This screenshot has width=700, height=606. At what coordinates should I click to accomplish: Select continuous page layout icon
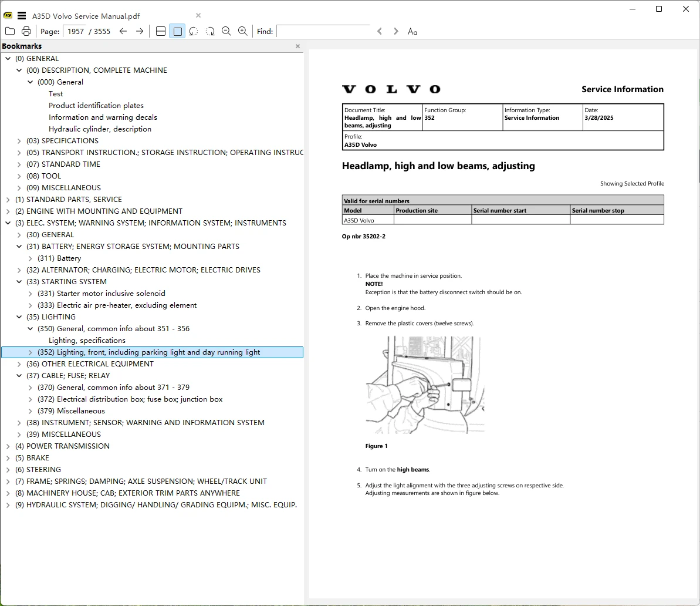click(161, 31)
